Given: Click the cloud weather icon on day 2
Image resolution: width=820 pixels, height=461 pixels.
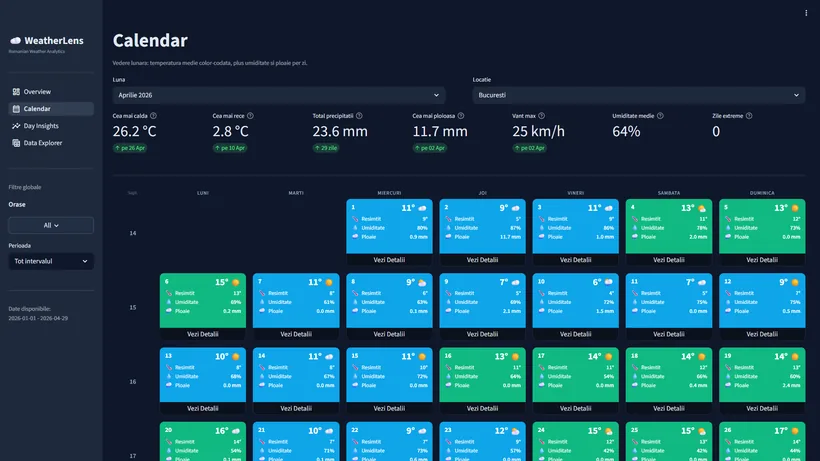Looking at the screenshot, I should (x=516, y=208).
